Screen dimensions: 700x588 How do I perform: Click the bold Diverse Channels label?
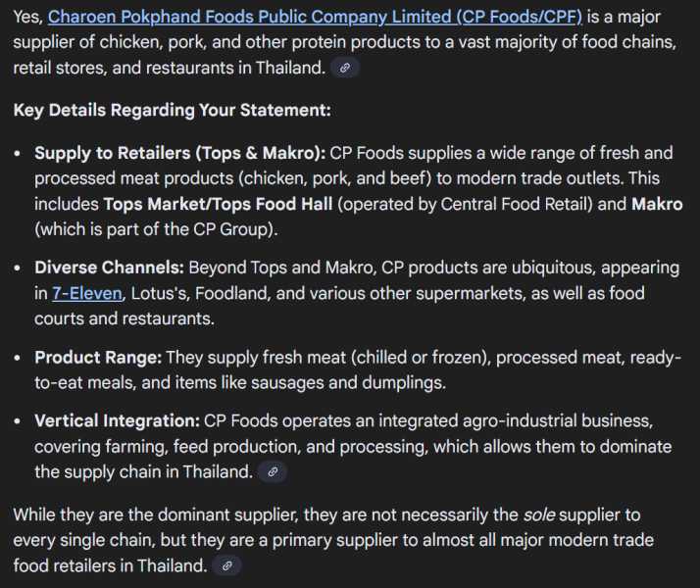[109, 268]
